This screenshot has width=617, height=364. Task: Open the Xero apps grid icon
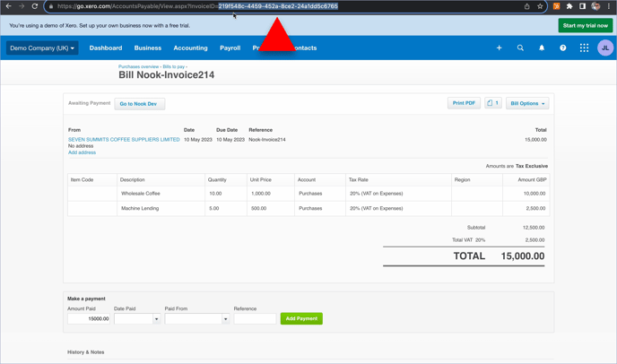point(584,48)
